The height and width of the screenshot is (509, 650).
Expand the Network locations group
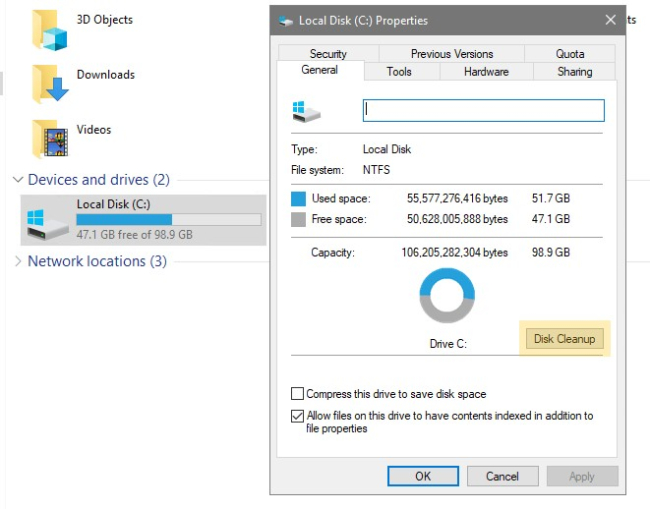(18, 261)
